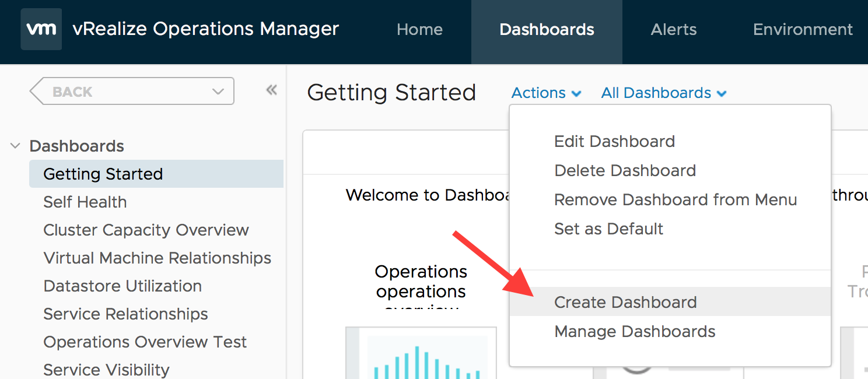Image resolution: width=868 pixels, height=379 pixels.
Task: Open the Actions dropdown menu
Action: point(546,93)
